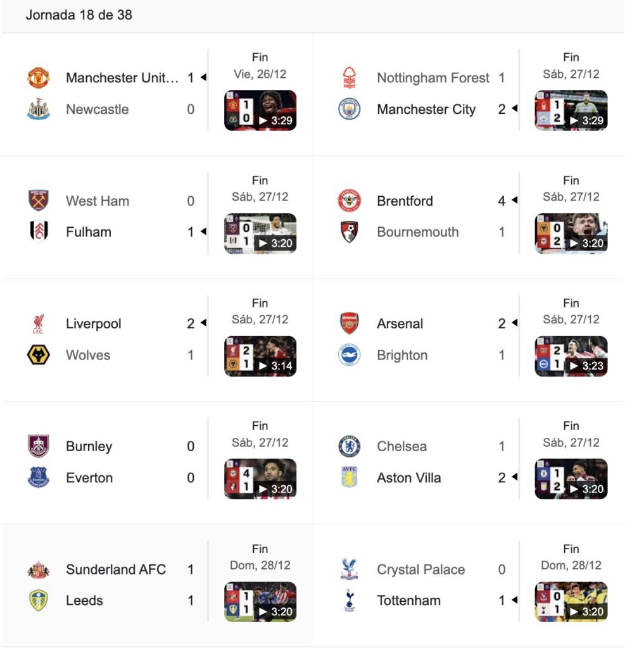
Task: Open the Everton team name link
Action: [x=89, y=478]
